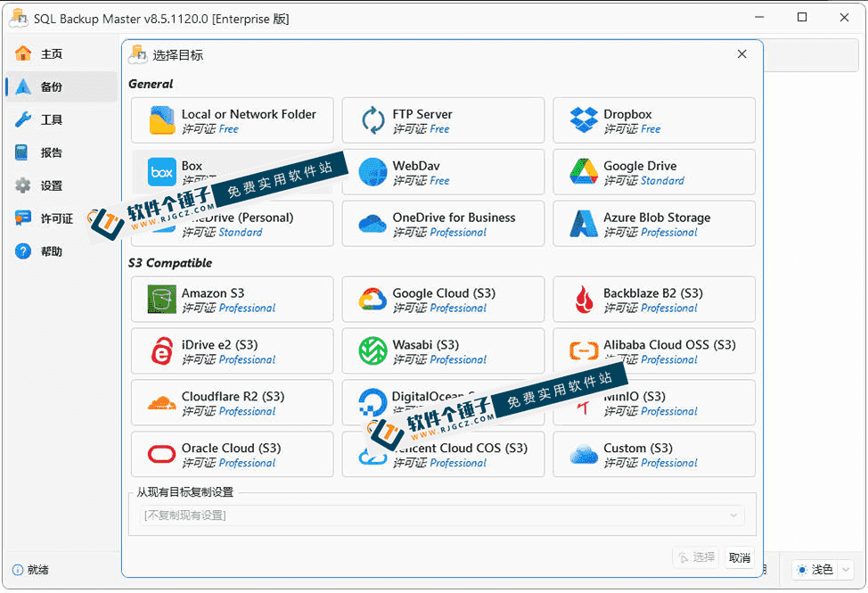Pick the Cloudflare R2 orange cloud icon

(x=161, y=403)
